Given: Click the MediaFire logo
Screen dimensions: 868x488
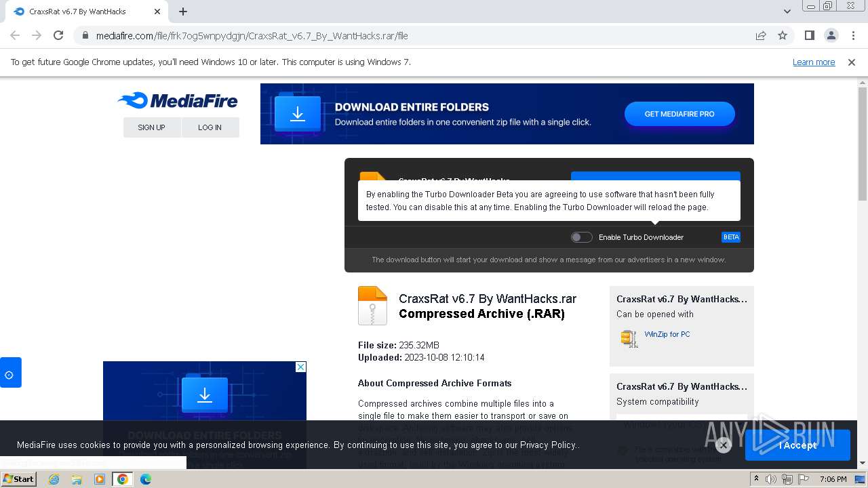Looking at the screenshot, I should point(178,101).
